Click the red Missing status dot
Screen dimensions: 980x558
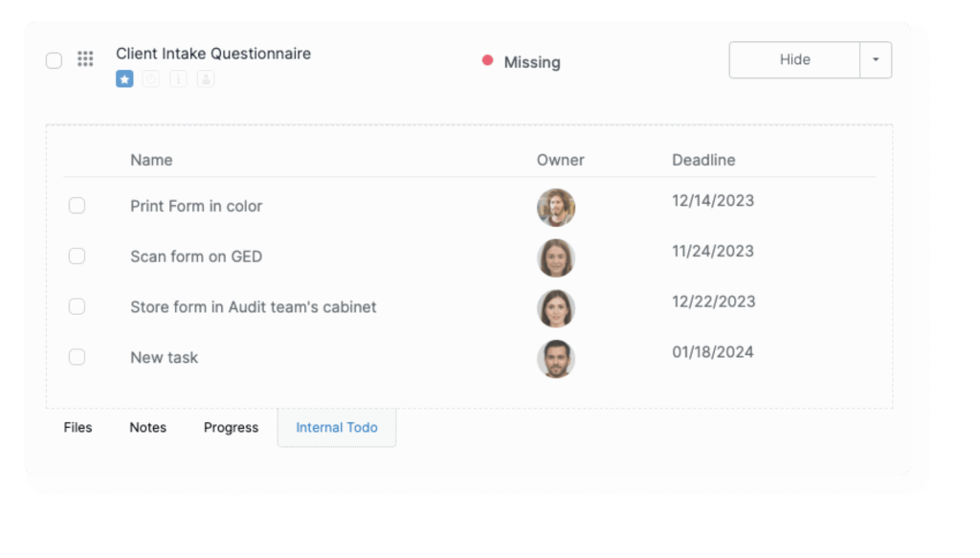click(487, 61)
